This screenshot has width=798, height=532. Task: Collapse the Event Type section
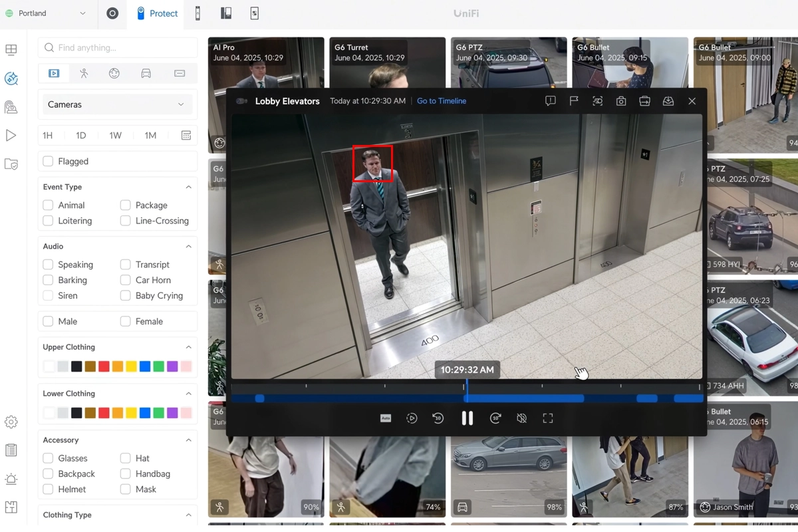tap(188, 187)
